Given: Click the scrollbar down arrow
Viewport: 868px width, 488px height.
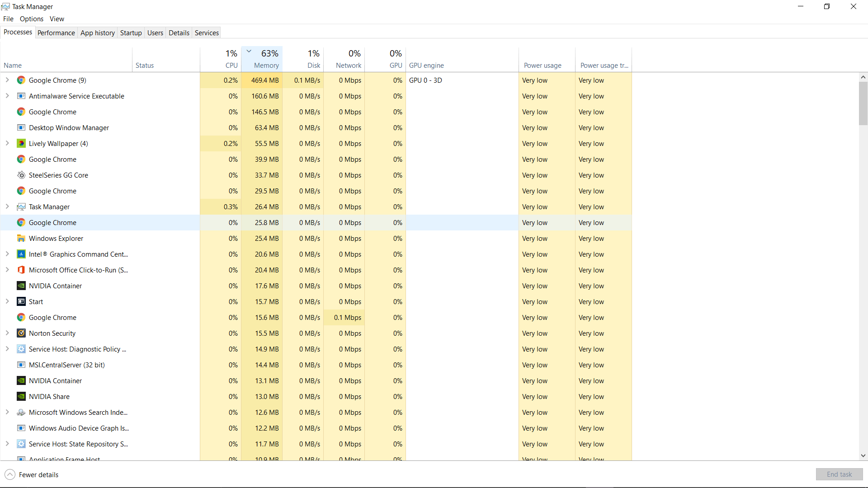Looking at the screenshot, I should coord(863,456).
